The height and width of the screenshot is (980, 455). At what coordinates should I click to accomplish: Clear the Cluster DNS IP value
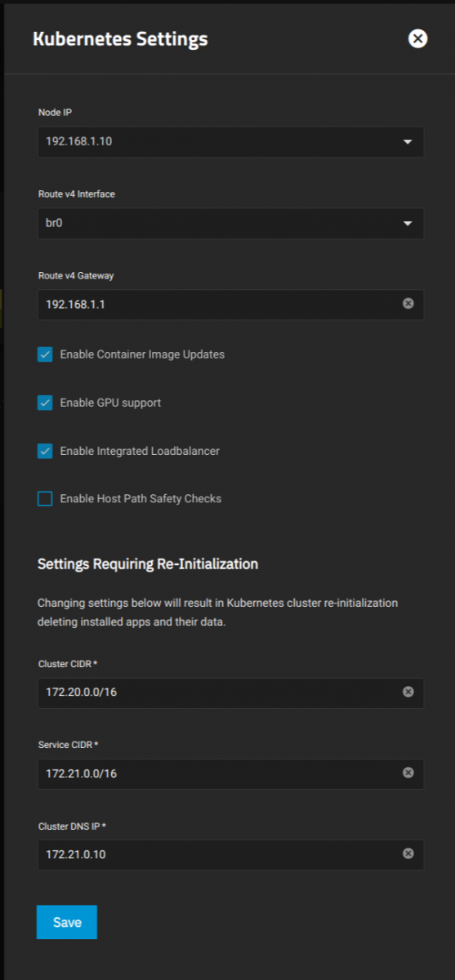(408, 853)
